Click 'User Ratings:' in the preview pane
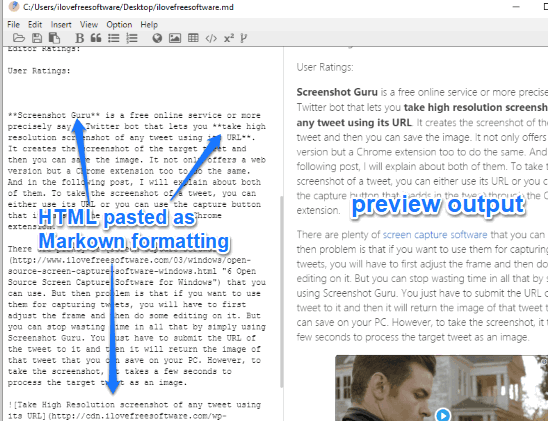This screenshot has height=421, width=548. (325, 67)
